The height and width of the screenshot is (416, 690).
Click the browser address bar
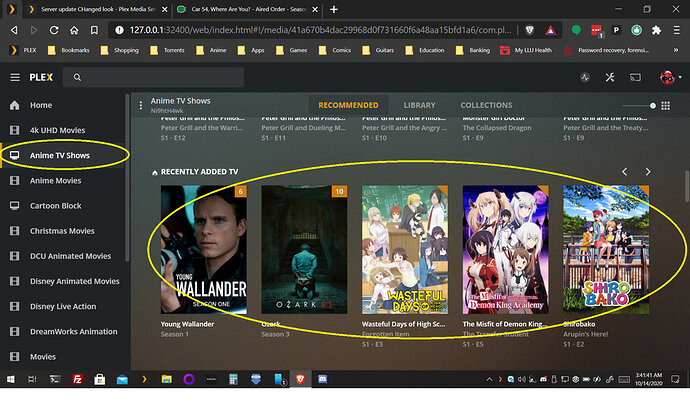(320, 30)
